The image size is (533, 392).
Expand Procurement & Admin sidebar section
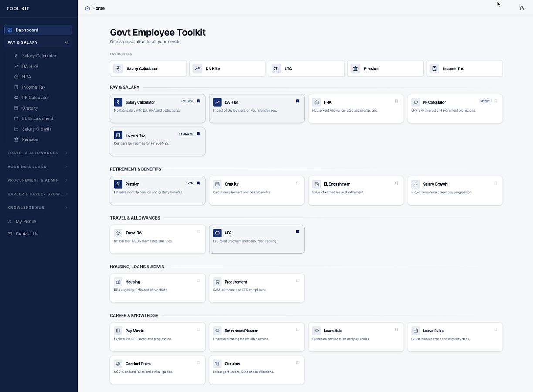(38, 180)
